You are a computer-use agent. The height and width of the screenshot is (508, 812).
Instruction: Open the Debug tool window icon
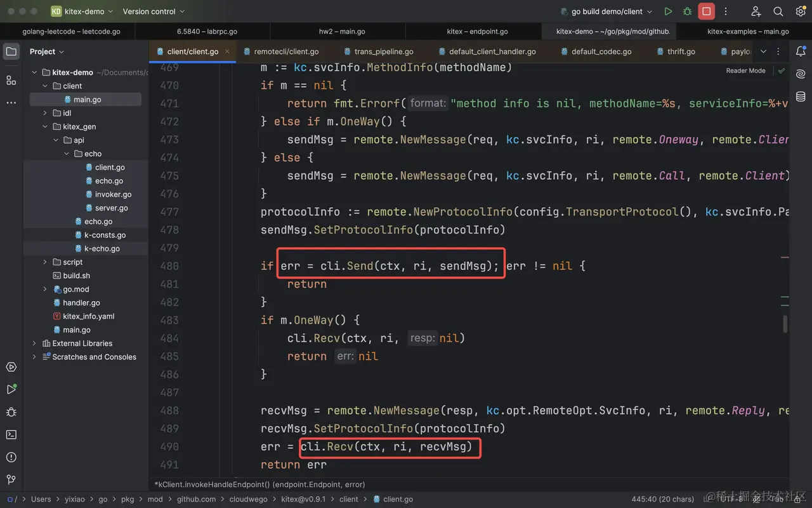tap(11, 412)
